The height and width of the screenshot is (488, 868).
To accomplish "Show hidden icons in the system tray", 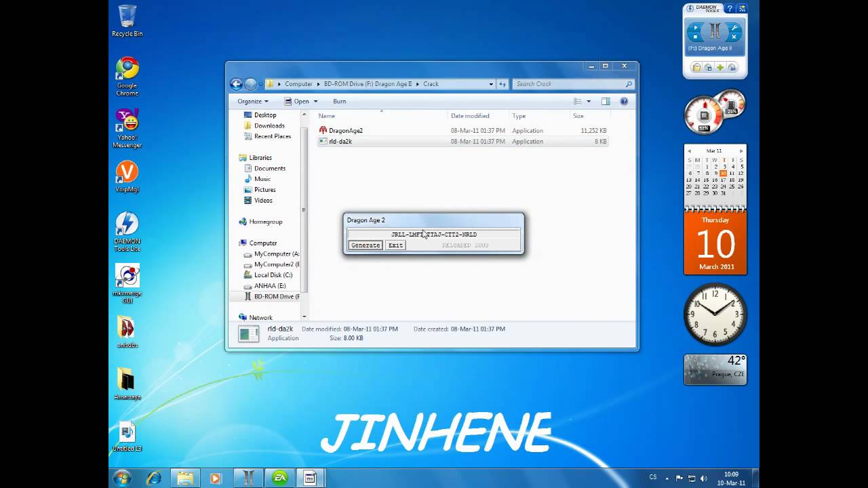I will (x=667, y=478).
